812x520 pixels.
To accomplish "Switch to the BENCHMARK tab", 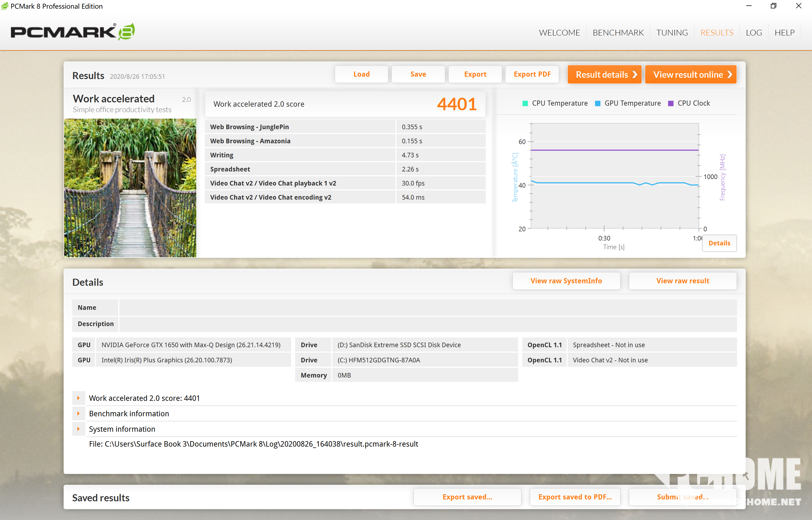I will (x=618, y=32).
